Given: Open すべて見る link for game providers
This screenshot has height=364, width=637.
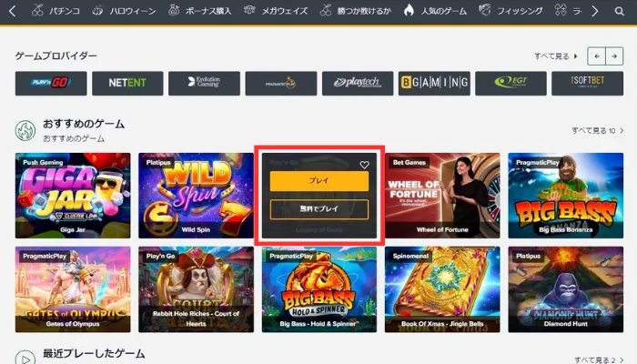Looking at the screenshot, I should click(555, 56).
